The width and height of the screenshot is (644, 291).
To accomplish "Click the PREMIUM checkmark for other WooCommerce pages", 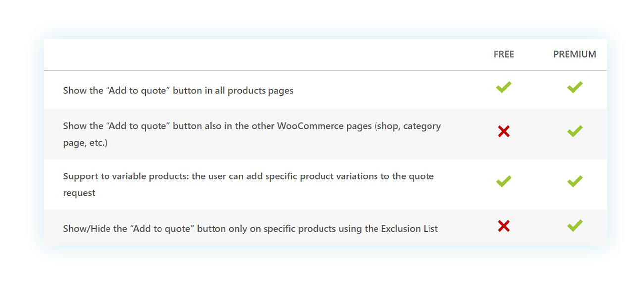I will [575, 131].
